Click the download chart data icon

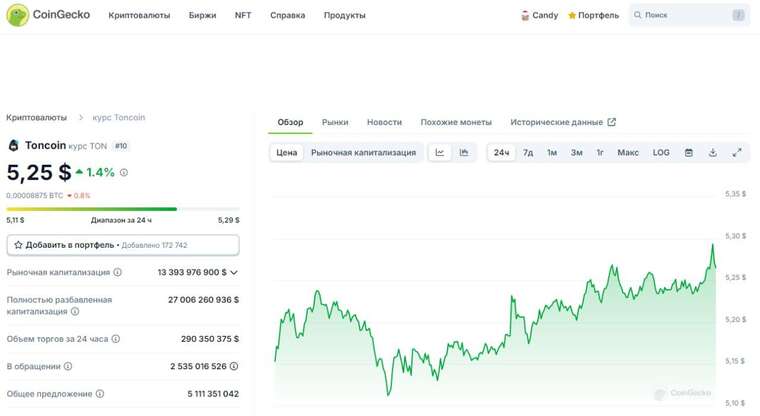pyautogui.click(x=712, y=153)
